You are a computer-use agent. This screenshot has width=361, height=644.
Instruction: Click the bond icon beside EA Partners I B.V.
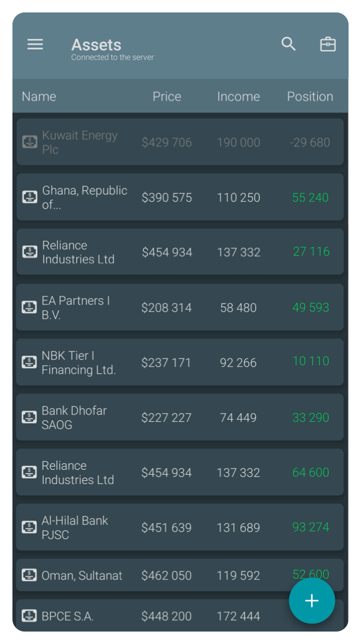[x=29, y=307]
